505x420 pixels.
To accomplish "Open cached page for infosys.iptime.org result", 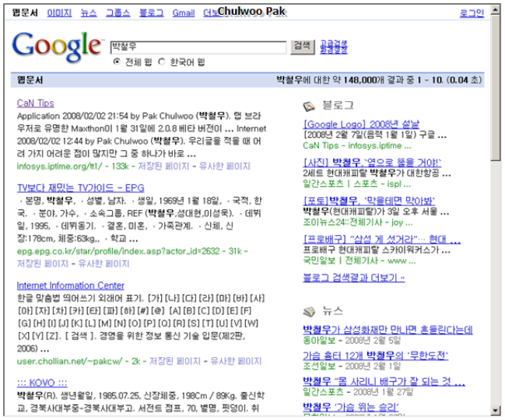I will pos(163,166).
